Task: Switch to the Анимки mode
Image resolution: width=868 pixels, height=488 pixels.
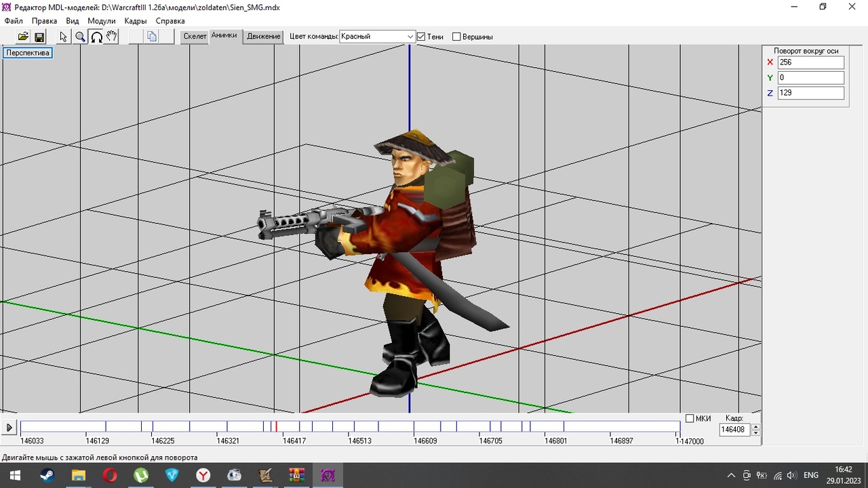Action: coord(224,36)
